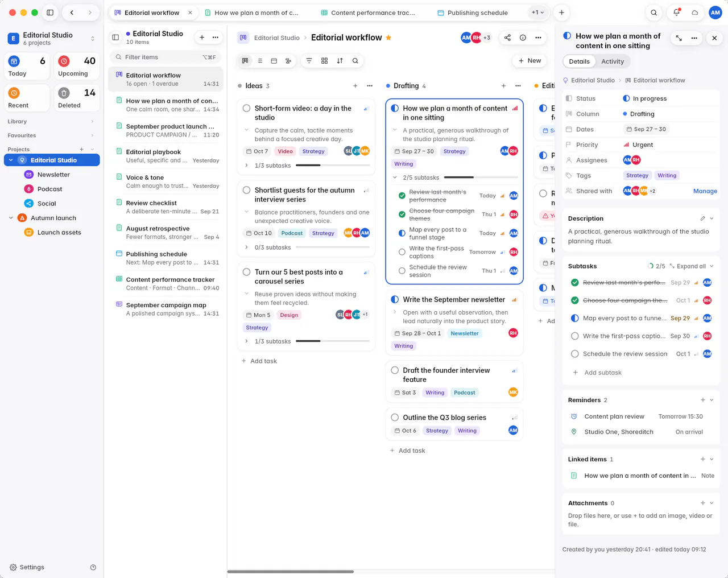Check off 'Outline the Q3 blog series'
This screenshot has height=578, width=728.
coord(395,418)
